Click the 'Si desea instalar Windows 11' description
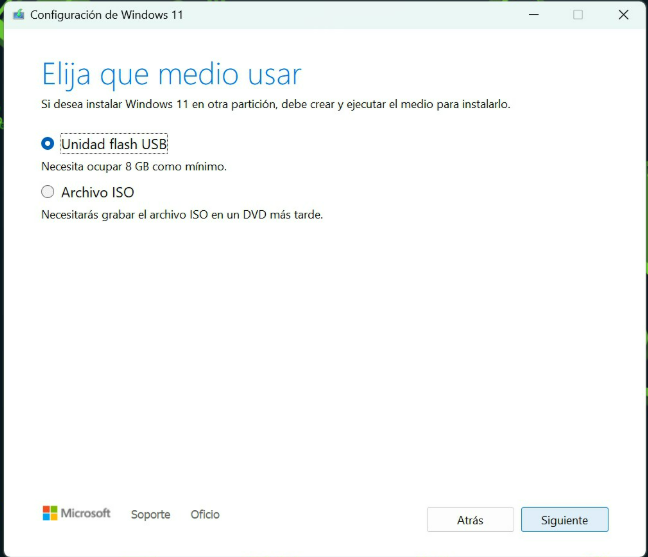648x557 pixels. [x=276, y=104]
